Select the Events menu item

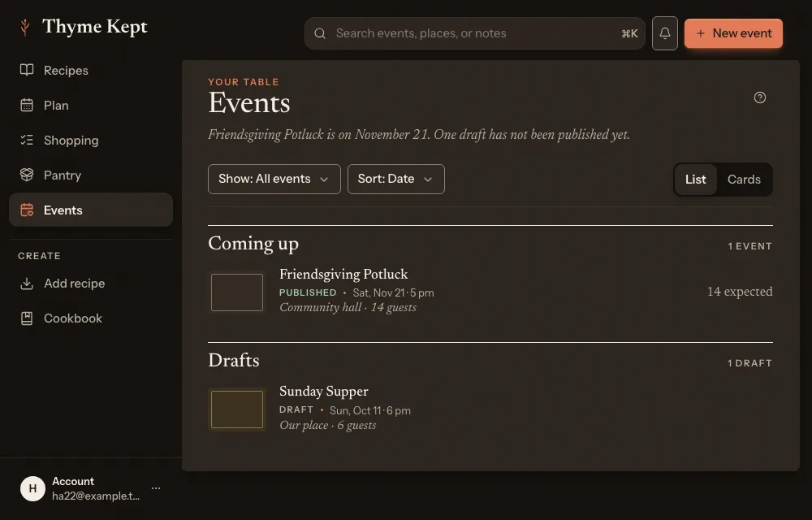91,210
